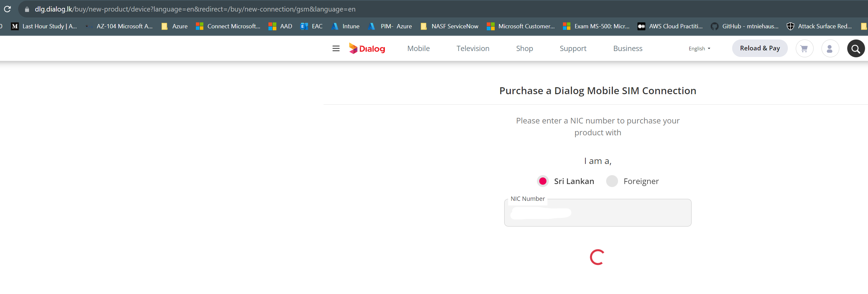Open the AWS Cloud Practitioner bookmark
Image resolution: width=868 pixels, height=294 pixels.
tap(670, 26)
